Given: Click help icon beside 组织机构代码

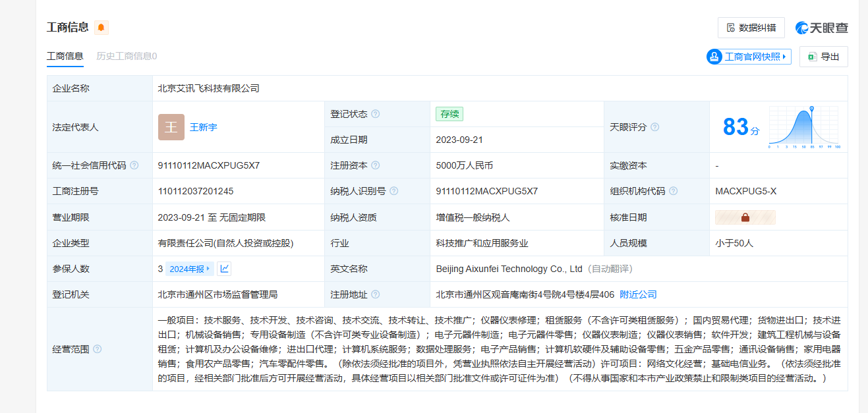Looking at the screenshot, I should coord(674,191).
